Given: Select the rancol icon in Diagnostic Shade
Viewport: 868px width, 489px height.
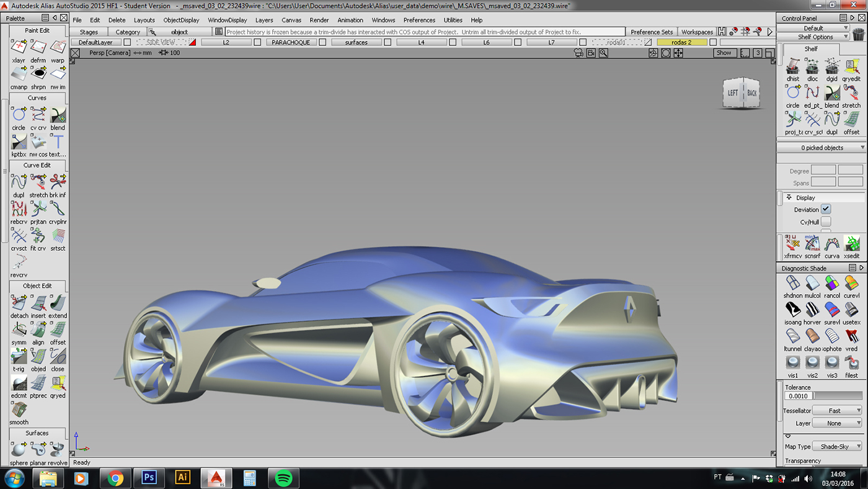Looking at the screenshot, I should click(x=832, y=284).
